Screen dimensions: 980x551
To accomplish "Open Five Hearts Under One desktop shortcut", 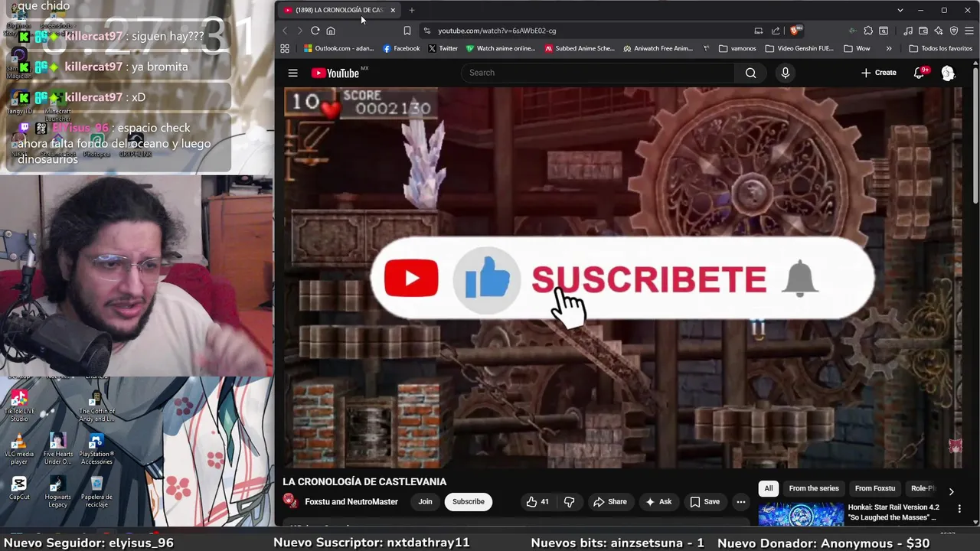I will pos(58,450).
